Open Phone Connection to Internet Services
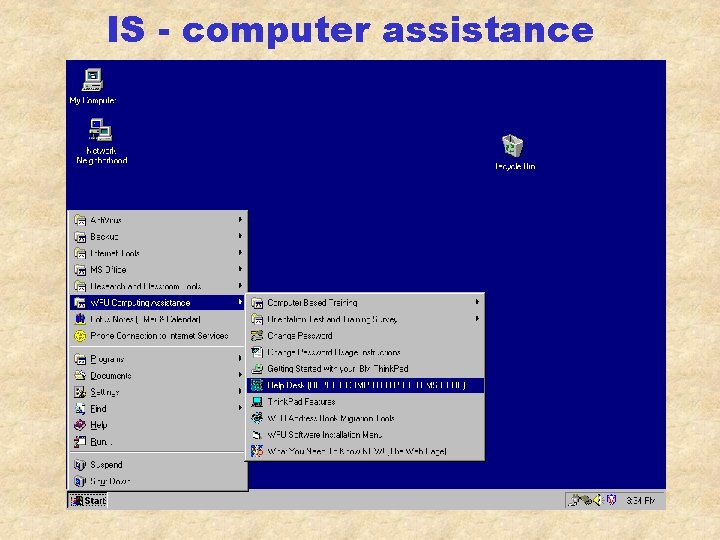 coord(158,336)
